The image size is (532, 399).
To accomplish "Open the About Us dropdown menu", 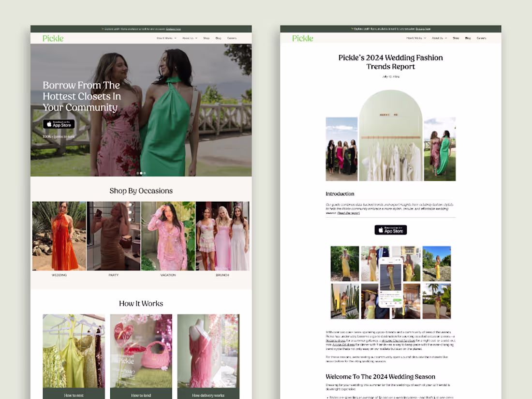I will click(x=188, y=38).
